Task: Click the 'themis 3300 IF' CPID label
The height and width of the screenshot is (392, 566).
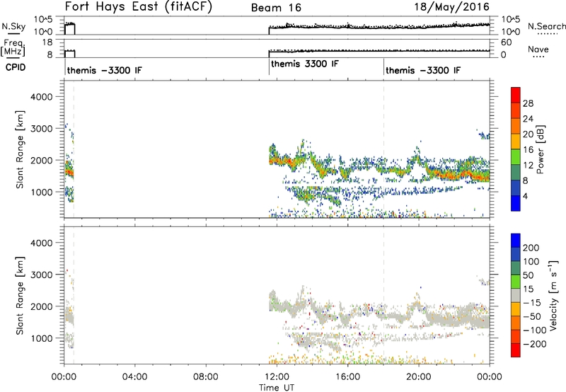Action: click(x=305, y=64)
